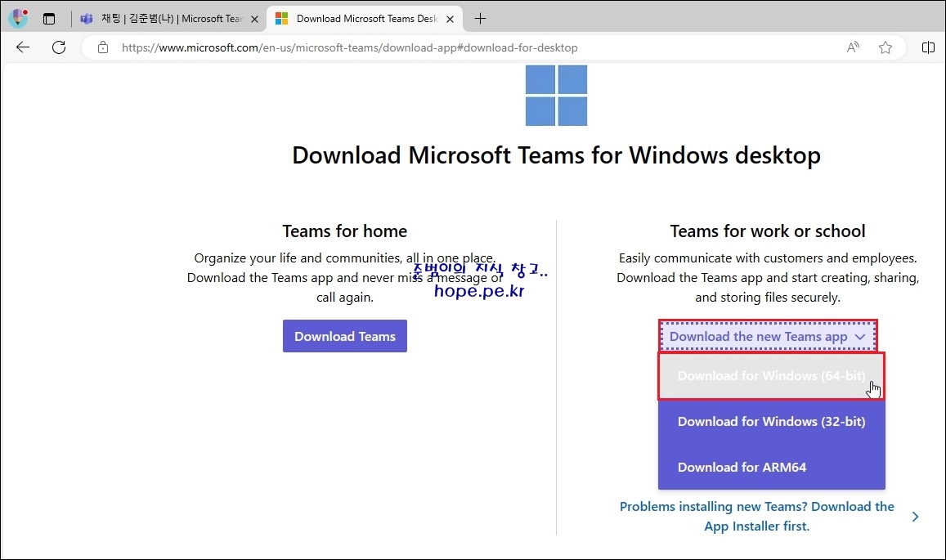Choose Download for ARM64
This screenshot has width=946, height=560.
[772, 467]
